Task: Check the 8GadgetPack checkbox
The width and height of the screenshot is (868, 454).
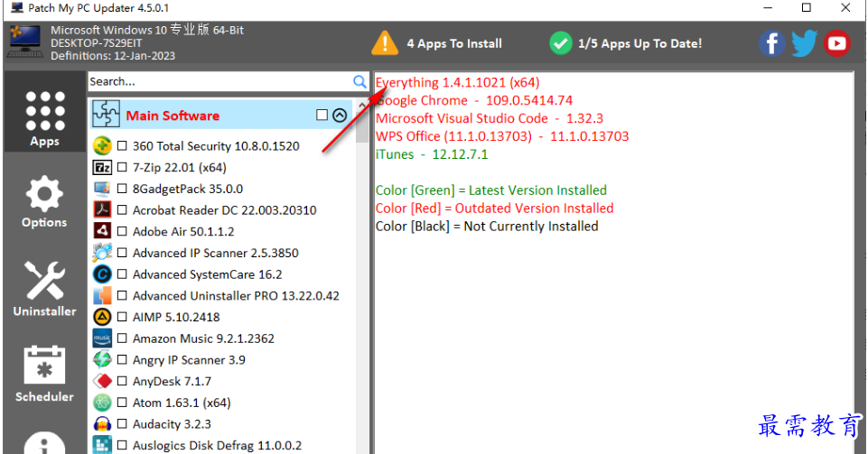Action: 122,190
